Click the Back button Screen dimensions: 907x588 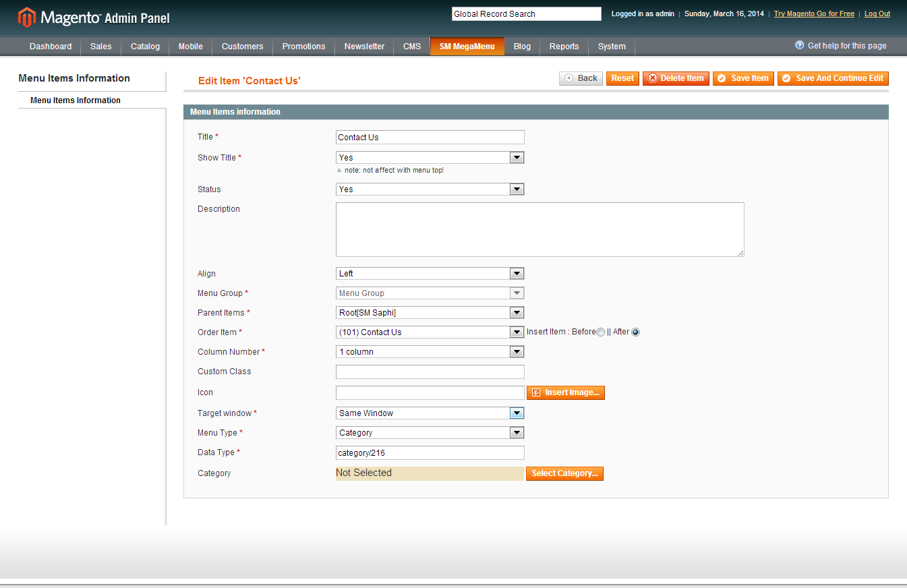click(581, 78)
